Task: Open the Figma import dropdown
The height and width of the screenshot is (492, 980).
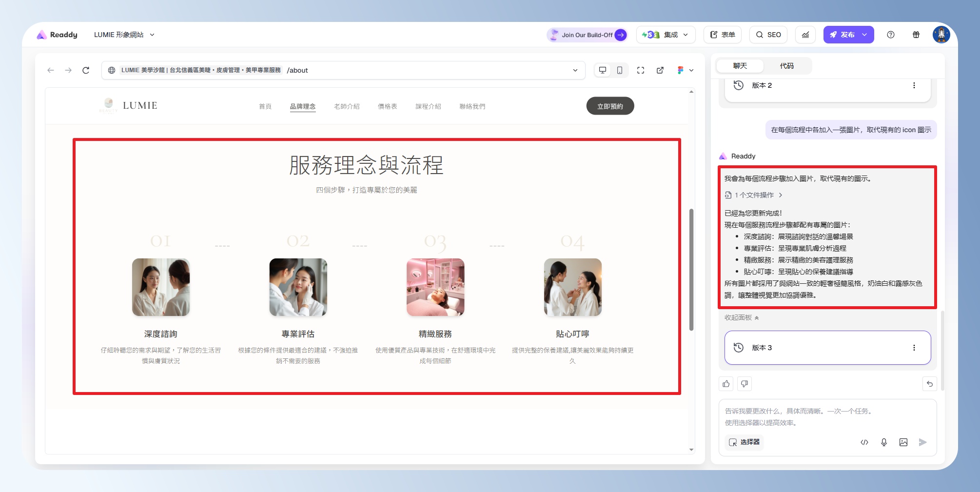Action: 685,70
